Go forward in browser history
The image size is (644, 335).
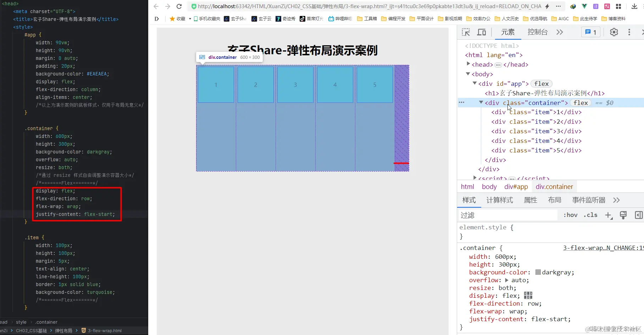pyautogui.click(x=168, y=6)
